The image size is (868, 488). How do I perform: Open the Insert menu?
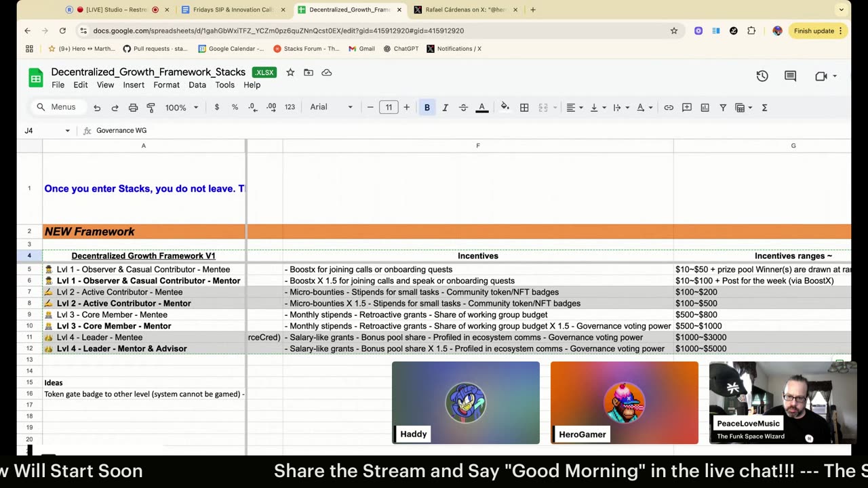click(x=134, y=85)
